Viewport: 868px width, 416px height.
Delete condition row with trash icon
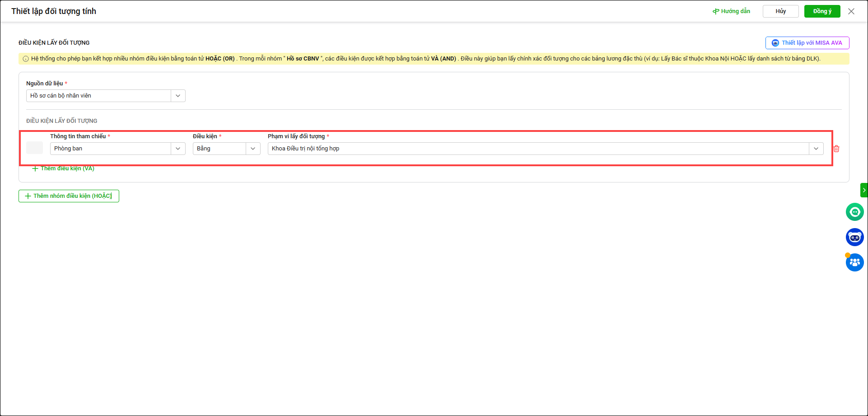coord(836,149)
